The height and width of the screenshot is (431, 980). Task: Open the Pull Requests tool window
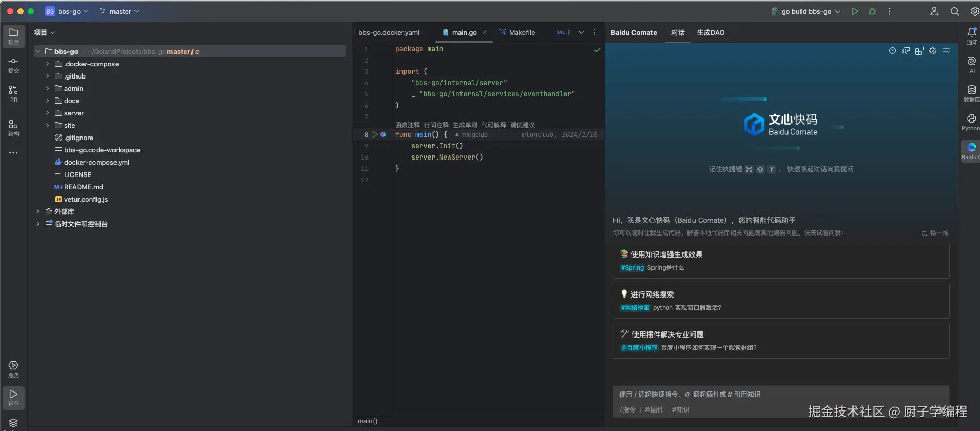13,94
